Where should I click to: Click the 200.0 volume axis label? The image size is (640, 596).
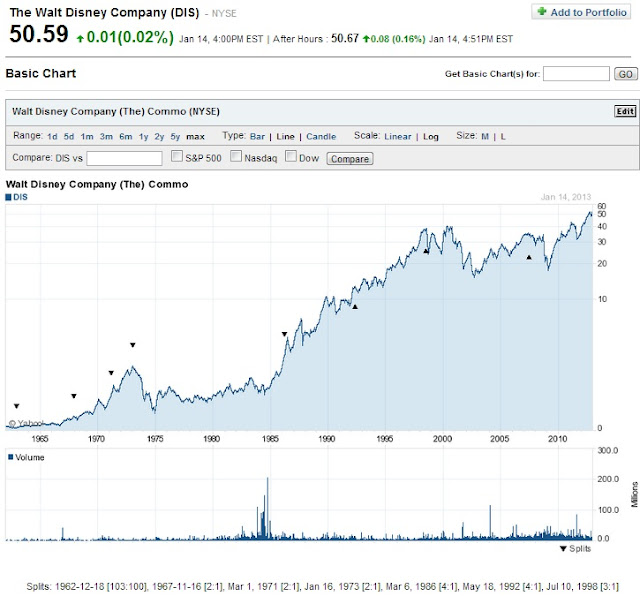pos(608,479)
